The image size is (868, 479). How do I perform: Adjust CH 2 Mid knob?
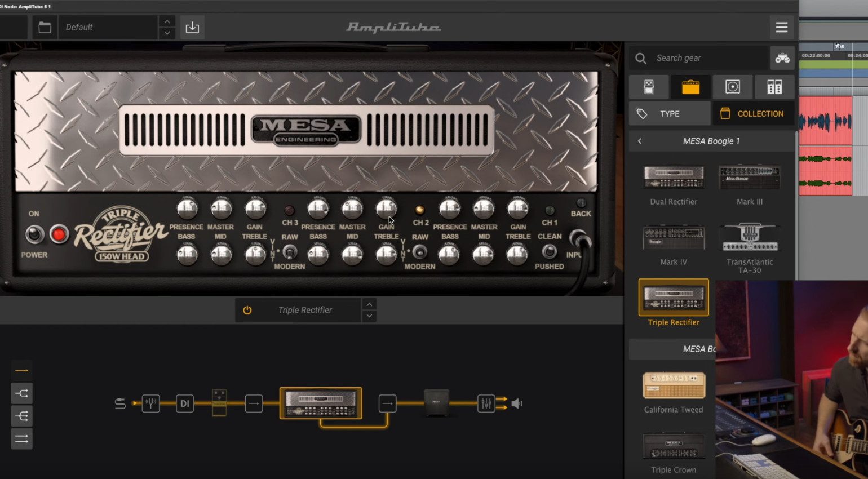(352, 255)
